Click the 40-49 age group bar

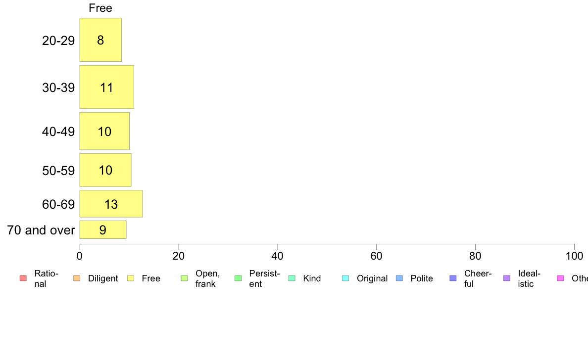[104, 131]
